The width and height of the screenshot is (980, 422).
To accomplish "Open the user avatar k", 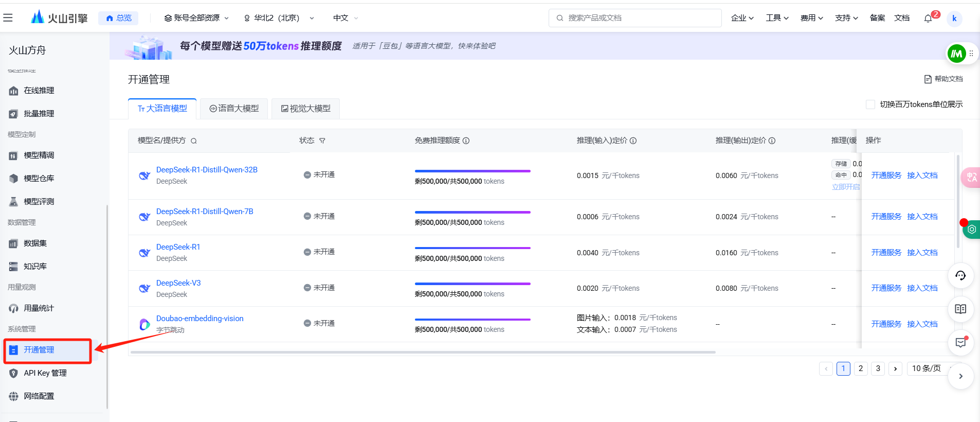I will click(954, 19).
